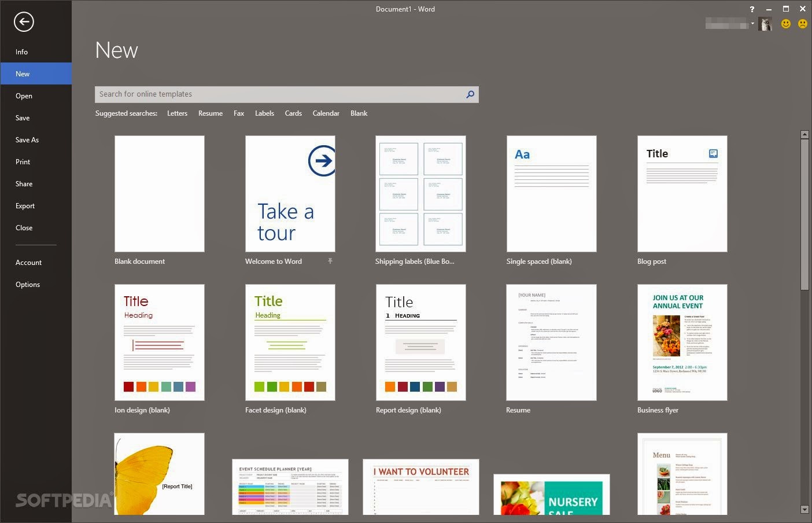The image size is (812, 523).
Task: Select the Resume template thumbnail
Action: 552,342
